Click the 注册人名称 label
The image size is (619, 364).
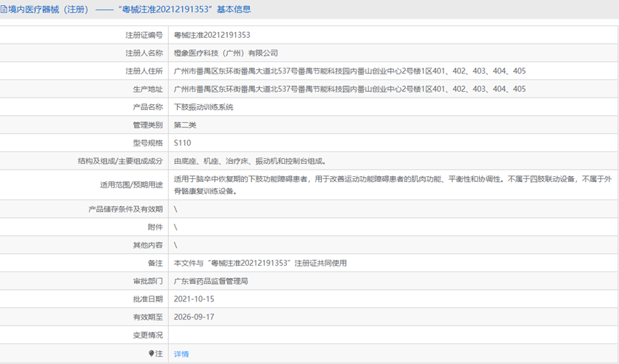pos(144,53)
